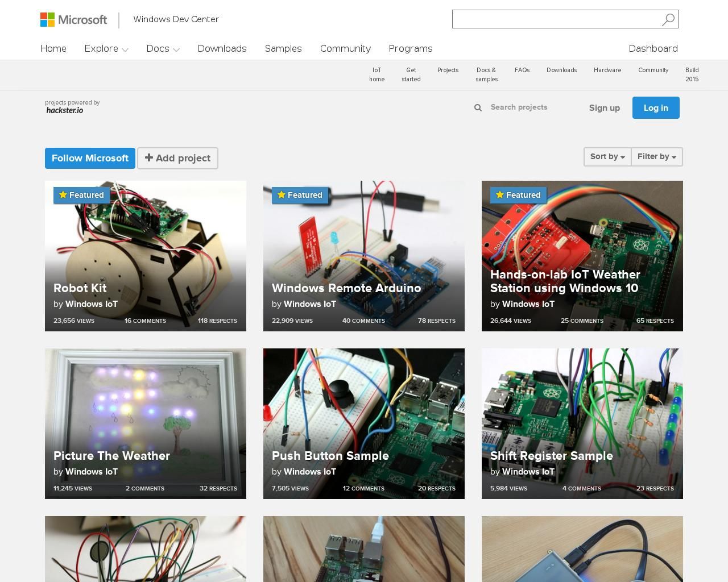Go to Home in main navigation
Viewport: 728px width, 582px height.
[53, 48]
